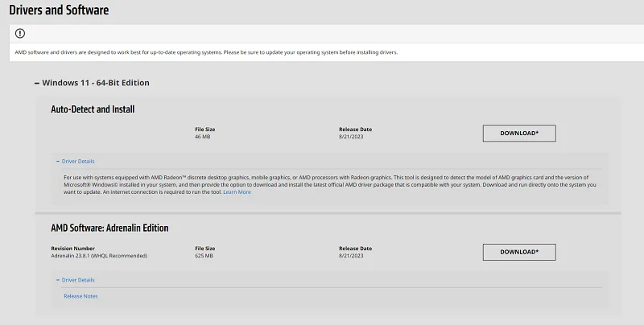The width and height of the screenshot is (644, 325).
Task: Download the Auto-Detect and Install tool
Action: pos(519,134)
